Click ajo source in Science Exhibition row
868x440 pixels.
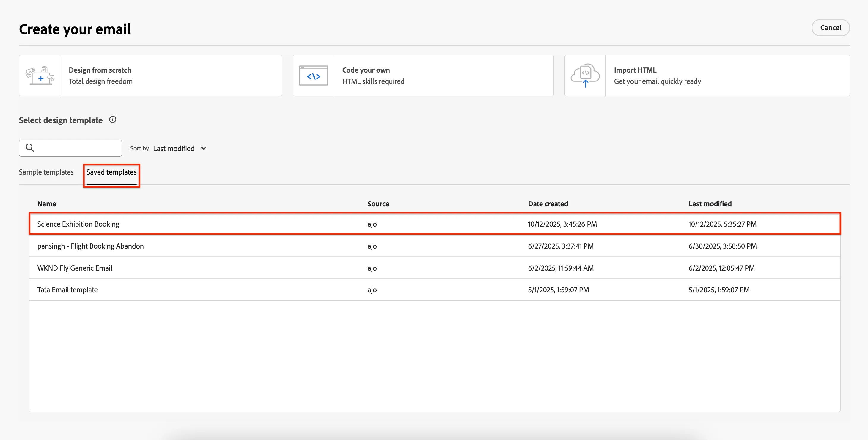pyautogui.click(x=372, y=224)
